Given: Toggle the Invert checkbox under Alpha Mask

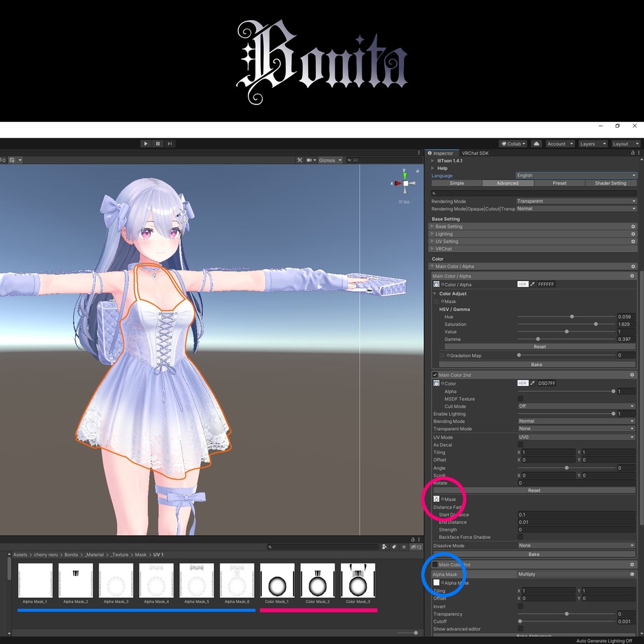Looking at the screenshot, I should point(520,606).
